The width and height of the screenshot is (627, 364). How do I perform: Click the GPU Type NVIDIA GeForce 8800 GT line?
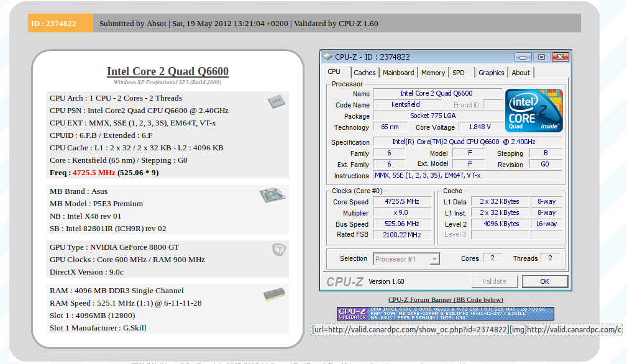114,247
